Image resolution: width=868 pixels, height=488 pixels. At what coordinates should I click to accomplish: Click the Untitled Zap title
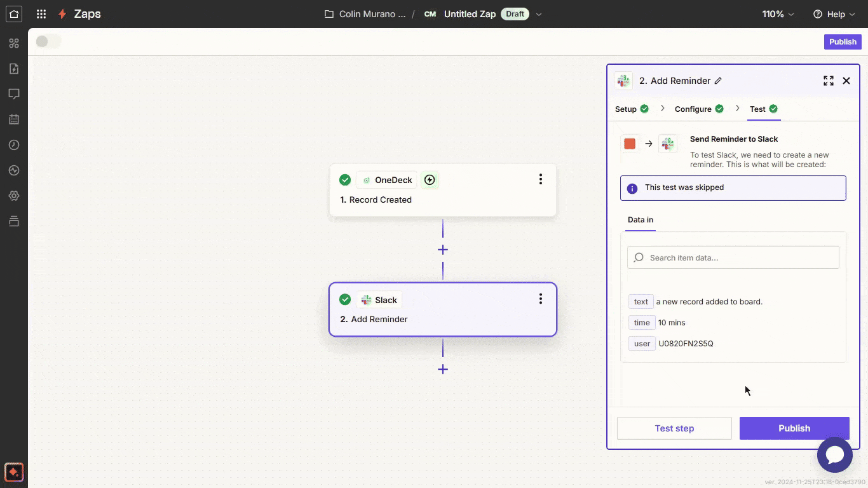(x=470, y=14)
